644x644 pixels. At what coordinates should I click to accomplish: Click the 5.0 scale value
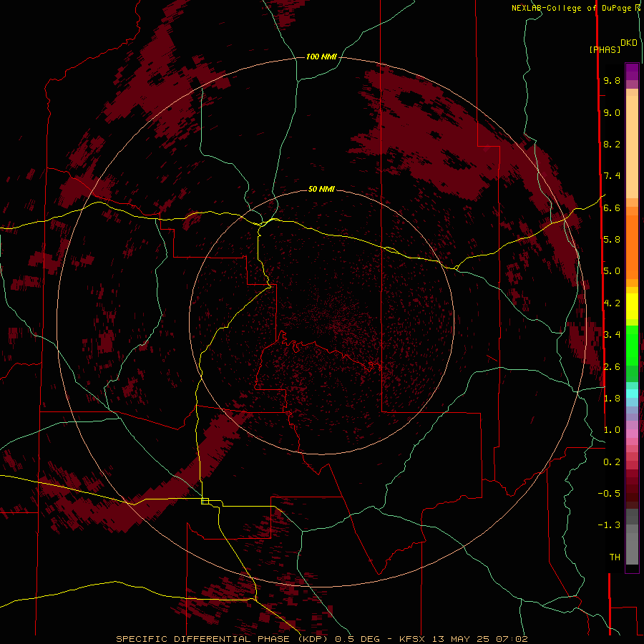click(612, 271)
